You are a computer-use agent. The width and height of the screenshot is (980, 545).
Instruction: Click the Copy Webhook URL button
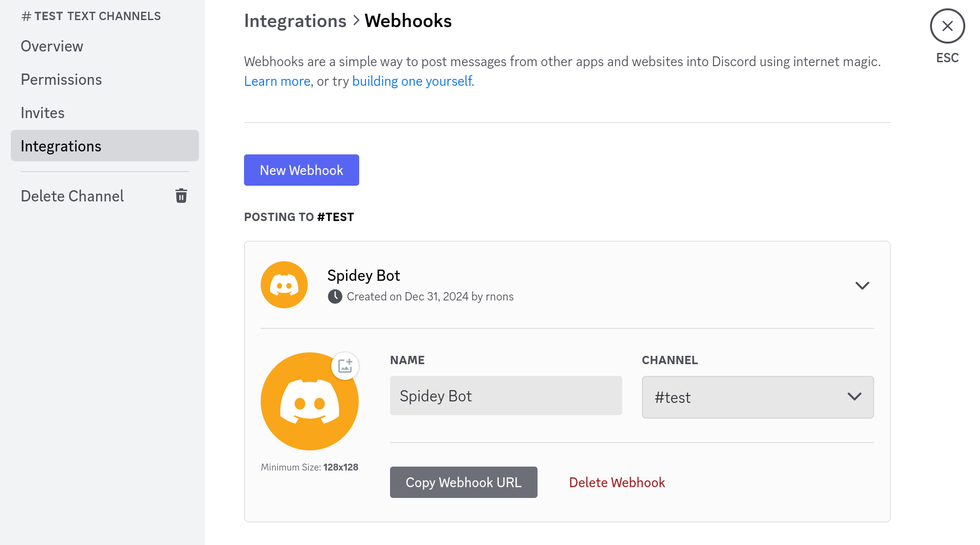pos(464,482)
